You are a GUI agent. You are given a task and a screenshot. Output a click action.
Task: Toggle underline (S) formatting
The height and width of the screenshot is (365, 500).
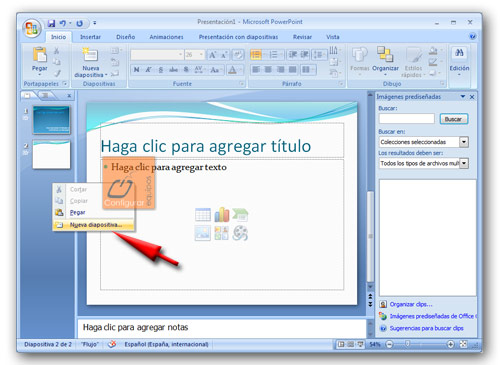(161, 70)
